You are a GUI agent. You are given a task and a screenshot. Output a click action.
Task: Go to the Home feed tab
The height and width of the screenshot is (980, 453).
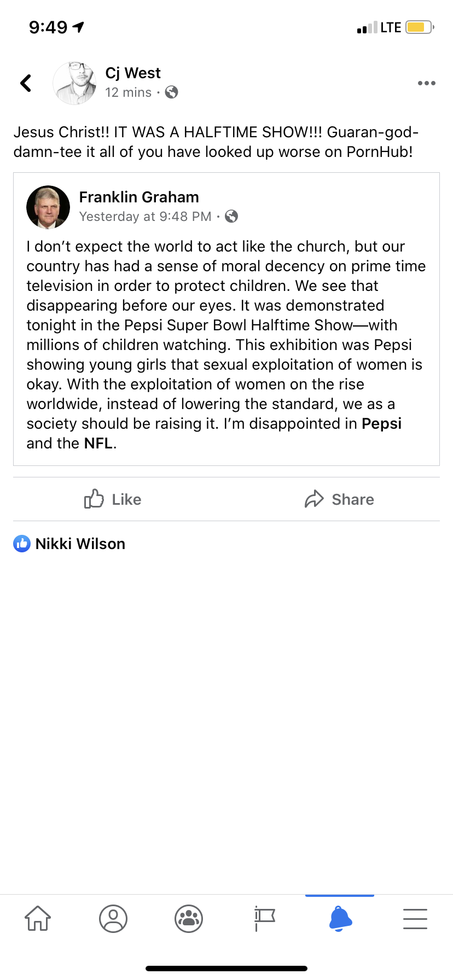coord(38,918)
